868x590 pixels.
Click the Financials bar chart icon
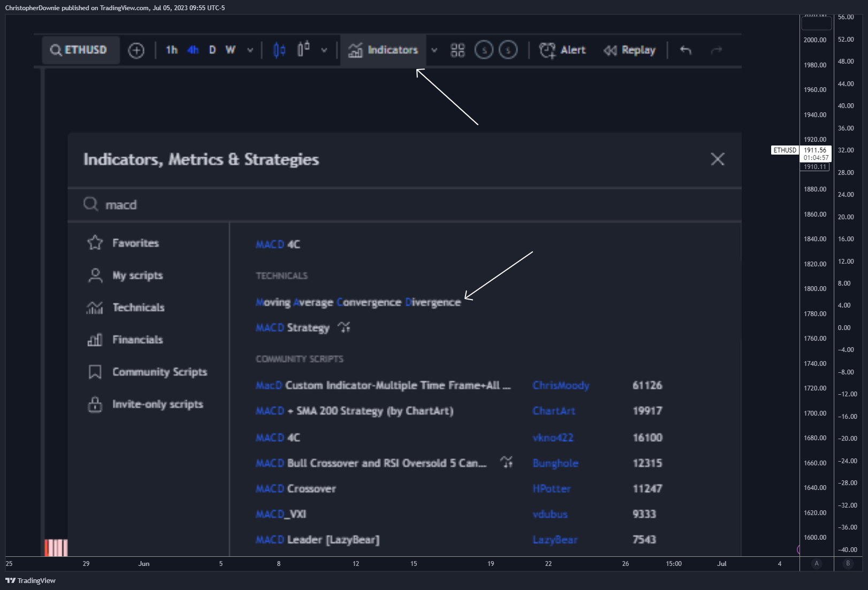click(x=95, y=340)
